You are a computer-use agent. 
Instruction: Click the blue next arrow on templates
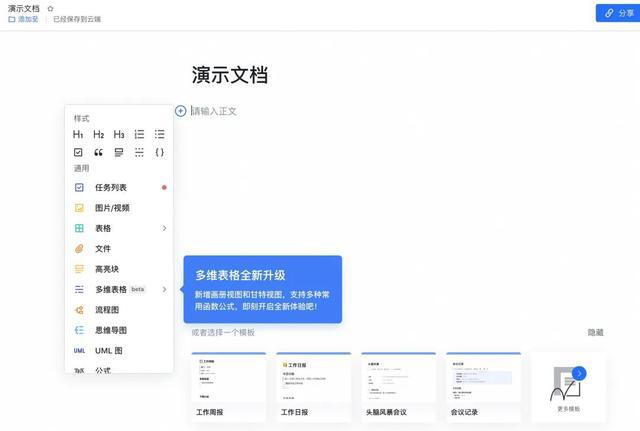[x=579, y=373]
